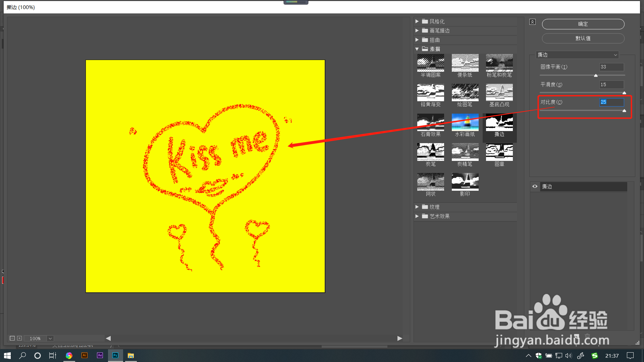This screenshot has height=362, width=644.
Task: Open Windows Ink pen icon in tray
Action: click(x=581, y=356)
